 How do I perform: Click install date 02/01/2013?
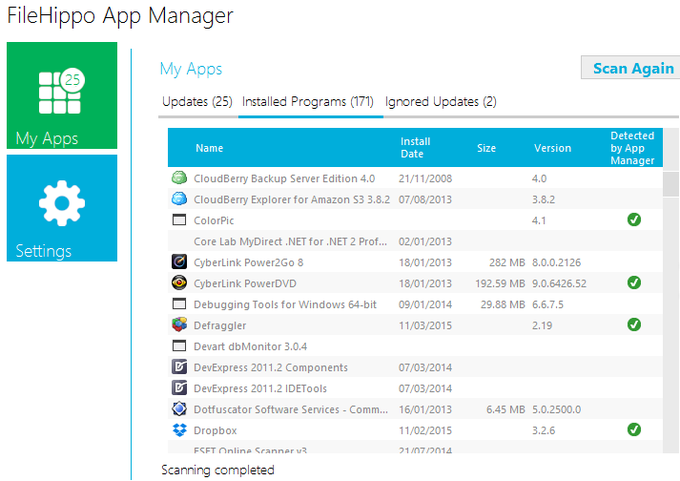click(x=425, y=242)
